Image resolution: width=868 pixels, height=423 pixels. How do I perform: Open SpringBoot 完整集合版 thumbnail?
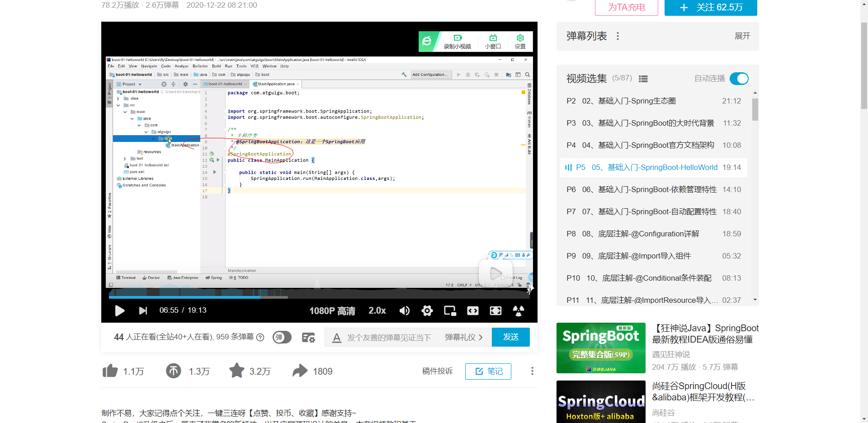coord(601,348)
